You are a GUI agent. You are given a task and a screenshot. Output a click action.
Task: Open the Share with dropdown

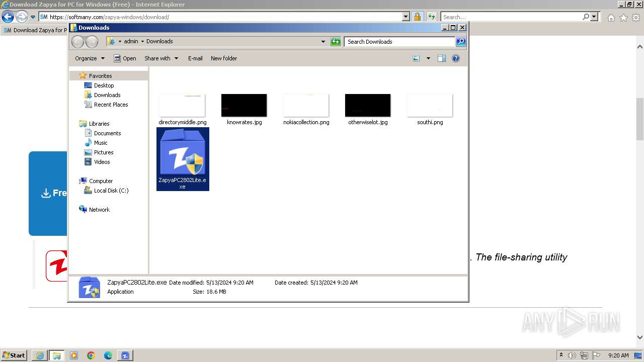tap(161, 58)
